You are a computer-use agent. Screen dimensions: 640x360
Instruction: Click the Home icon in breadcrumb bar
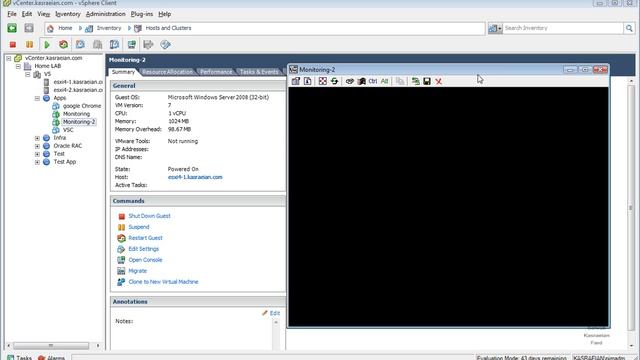pyautogui.click(x=50, y=28)
